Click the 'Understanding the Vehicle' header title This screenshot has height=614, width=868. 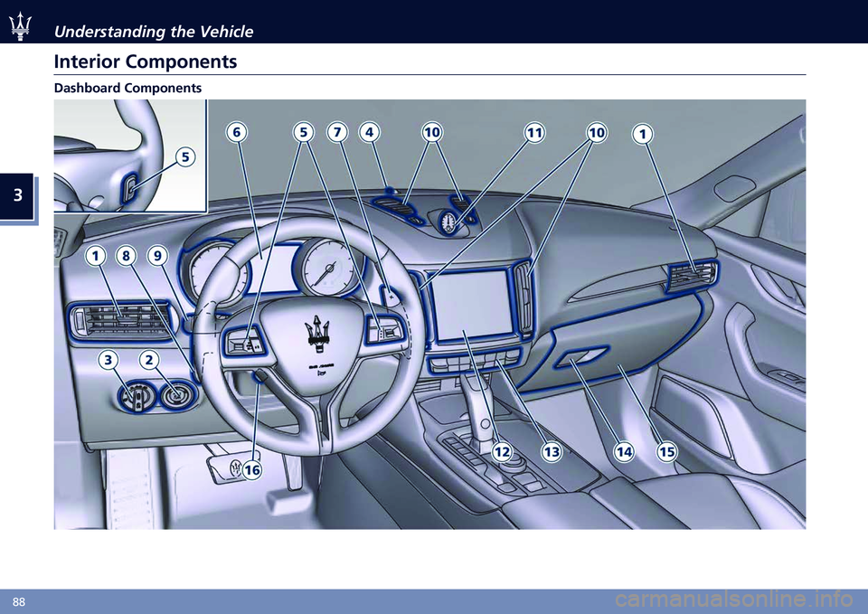tap(154, 32)
